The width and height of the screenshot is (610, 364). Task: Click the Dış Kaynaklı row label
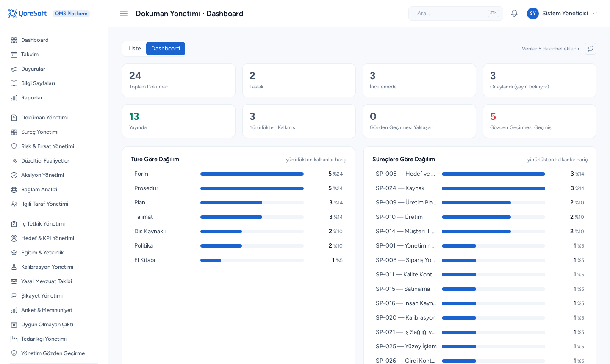[x=150, y=232]
